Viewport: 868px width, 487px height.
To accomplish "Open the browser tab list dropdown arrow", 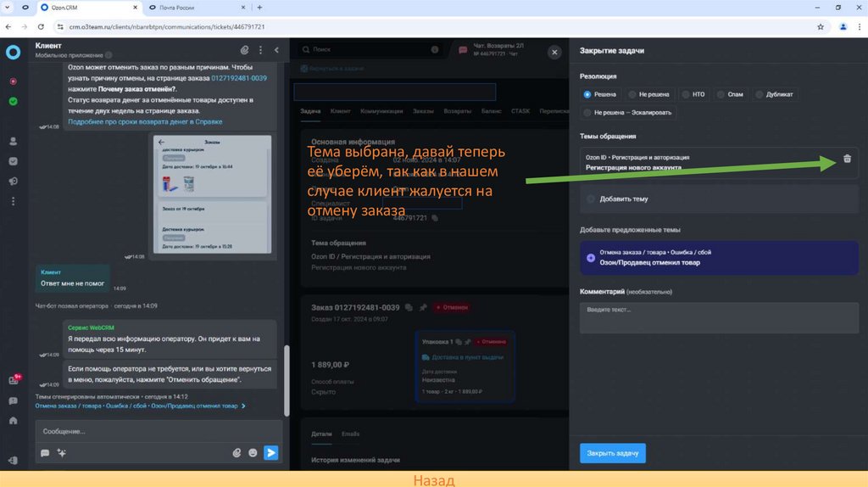I will (7, 7).
